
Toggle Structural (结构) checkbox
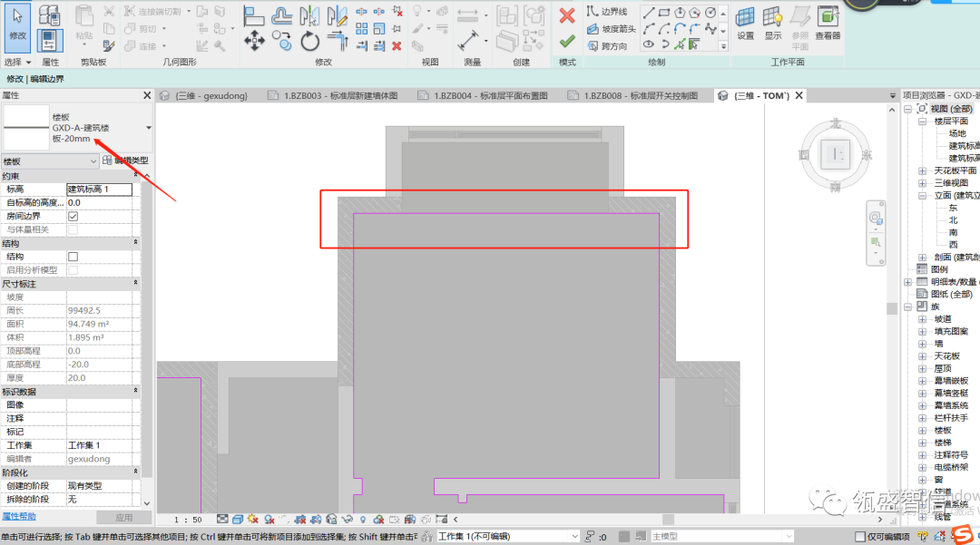(x=73, y=257)
